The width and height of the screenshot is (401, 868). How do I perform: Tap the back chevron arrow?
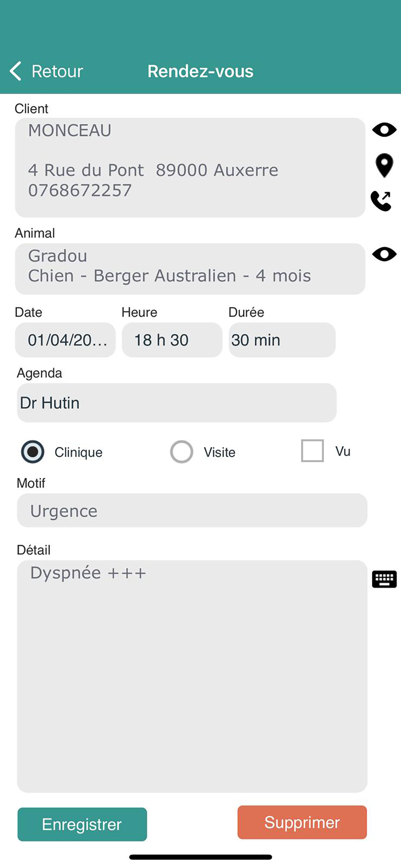pyautogui.click(x=15, y=71)
